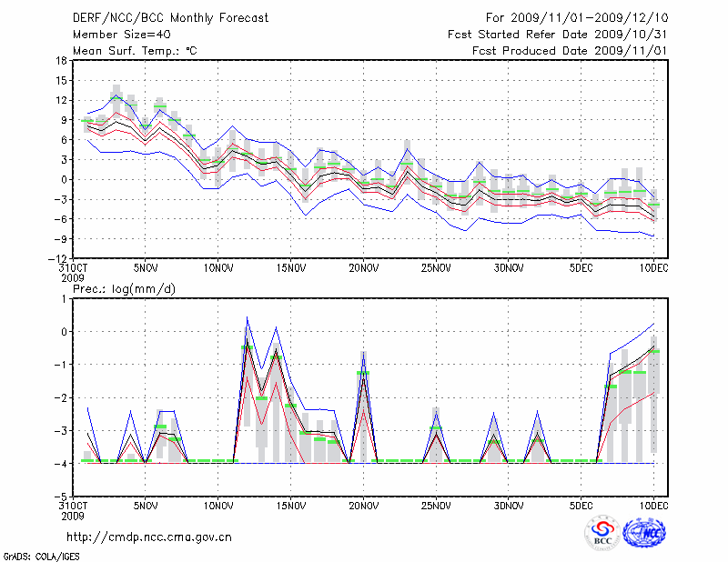Click '31OCT 2009' label under precipitation chart

(x=73, y=510)
